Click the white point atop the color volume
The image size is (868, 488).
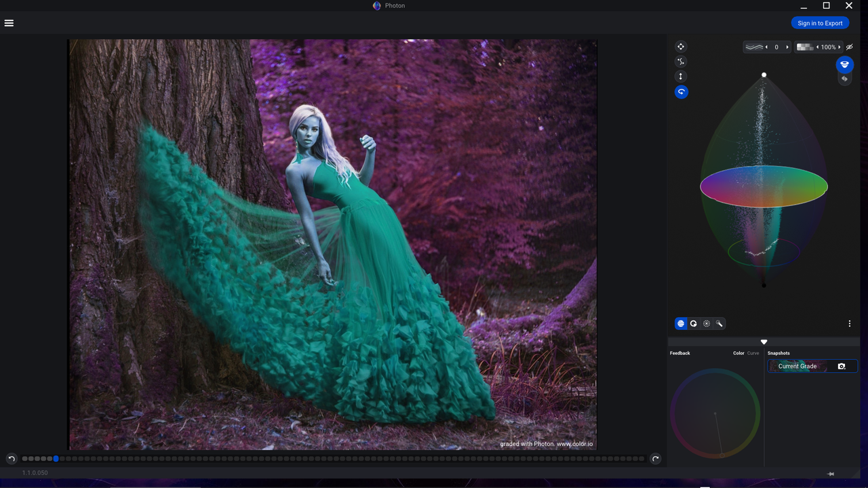764,75
